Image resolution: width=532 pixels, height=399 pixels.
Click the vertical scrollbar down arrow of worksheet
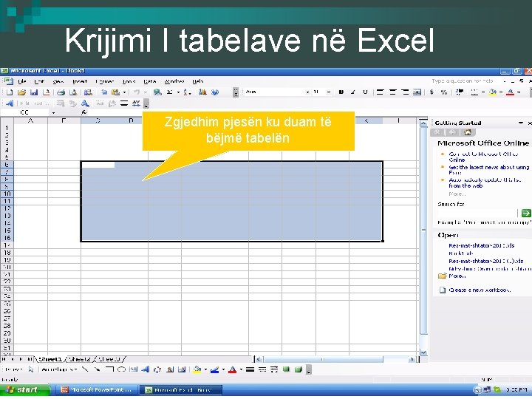coord(423,353)
